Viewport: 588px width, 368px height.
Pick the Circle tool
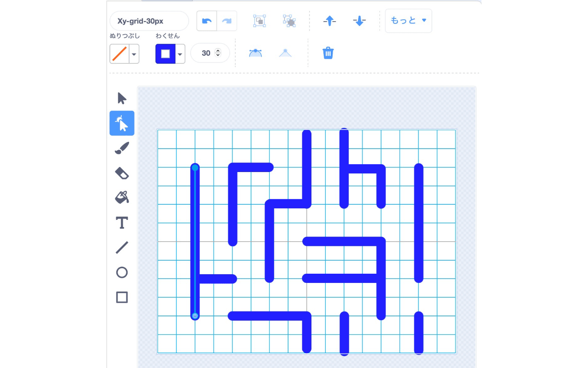(122, 272)
